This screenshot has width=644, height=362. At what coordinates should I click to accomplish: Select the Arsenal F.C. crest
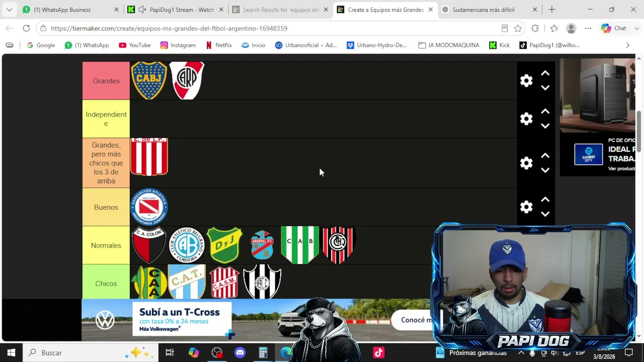[262, 245]
